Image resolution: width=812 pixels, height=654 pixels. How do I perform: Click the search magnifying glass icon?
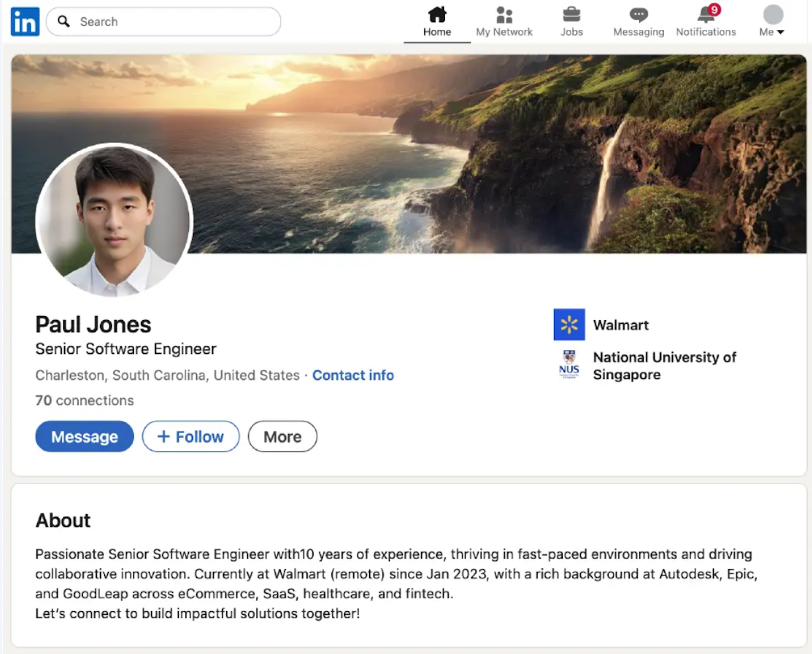[63, 21]
